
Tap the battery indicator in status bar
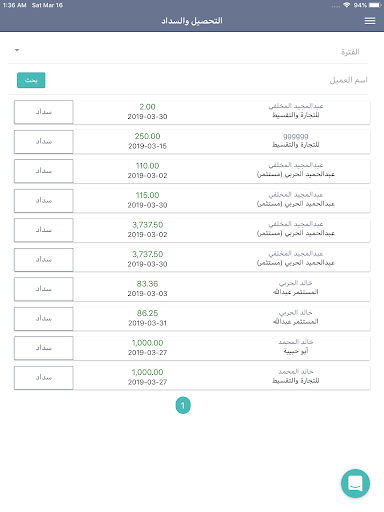point(375,5)
